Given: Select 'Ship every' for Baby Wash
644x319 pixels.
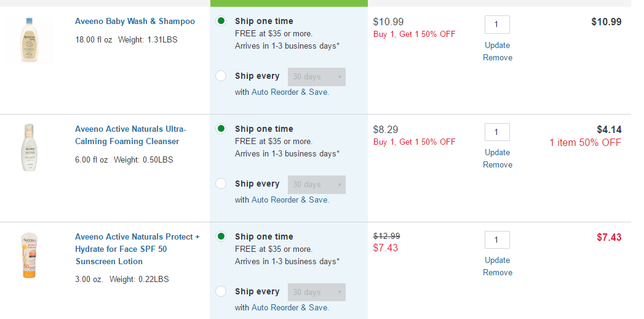Looking at the screenshot, I should click(221, 76).
